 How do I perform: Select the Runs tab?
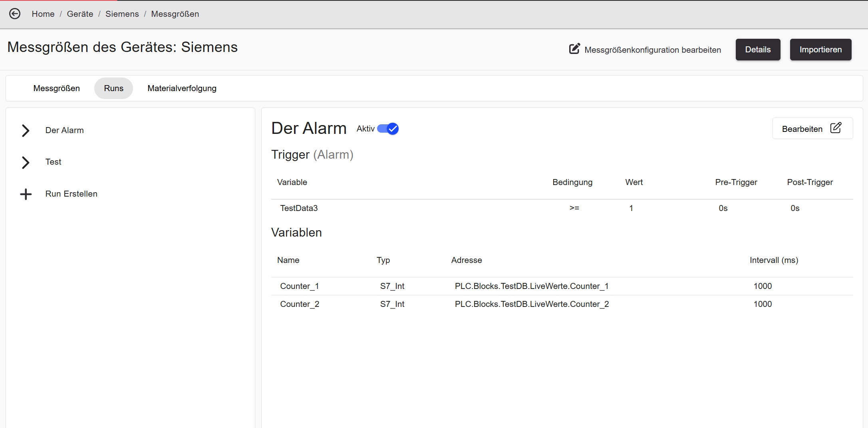click(114, 88)
